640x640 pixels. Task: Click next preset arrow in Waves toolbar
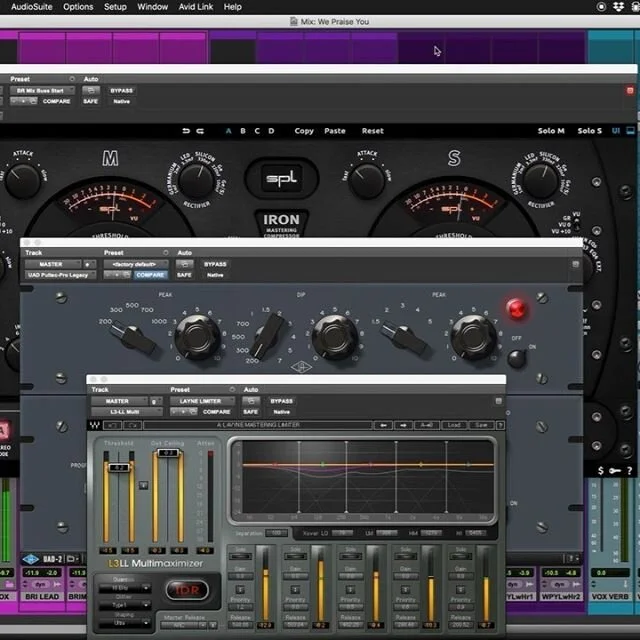click(x=403, y=425)
